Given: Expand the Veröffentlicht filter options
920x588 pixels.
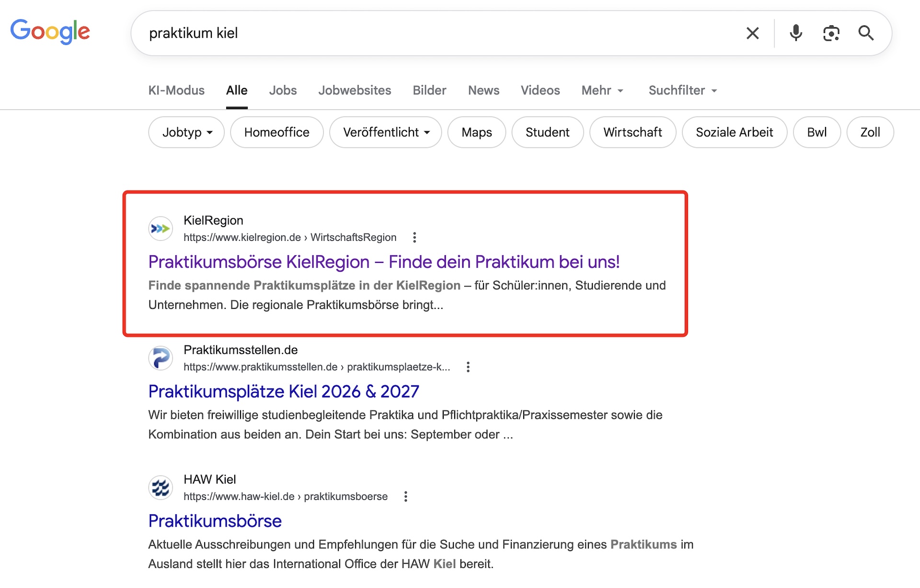Looking at the screenshot, I should click(385, 132).
